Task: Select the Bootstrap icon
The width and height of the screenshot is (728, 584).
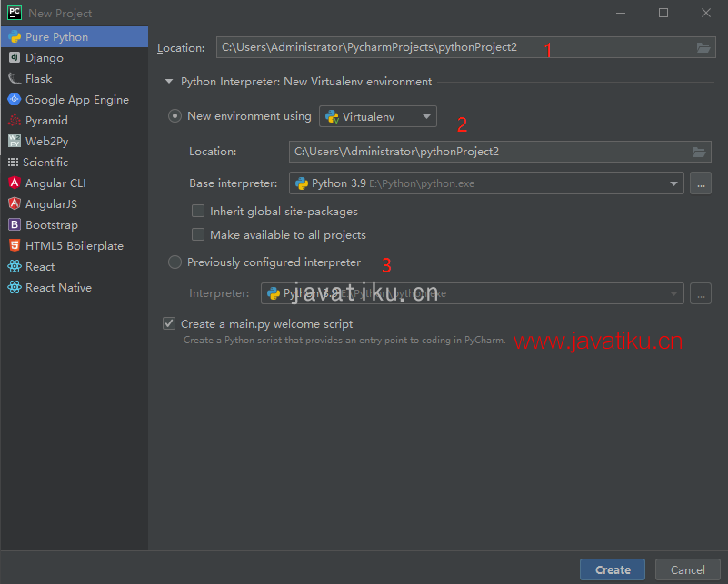Action: point(15,224)
